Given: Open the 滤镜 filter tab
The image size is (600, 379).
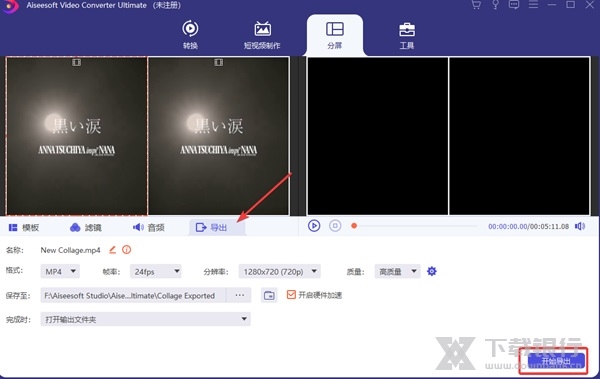Looking at the screenshot, I should 86,227.
